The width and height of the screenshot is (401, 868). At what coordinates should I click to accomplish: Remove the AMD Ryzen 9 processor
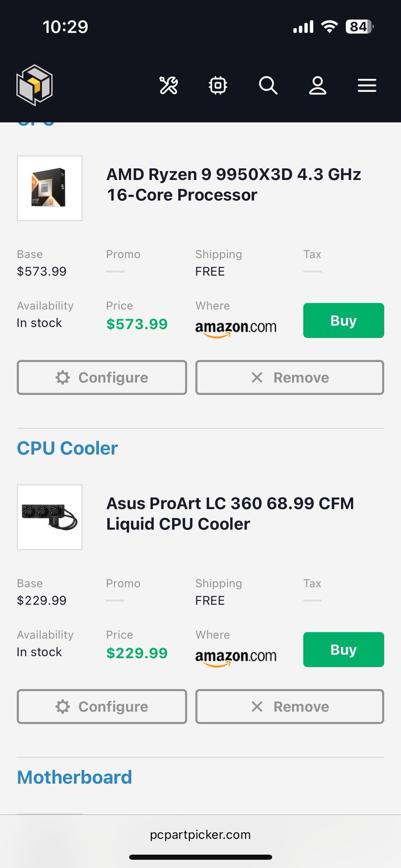pyautogui.click(x=289, y=378)
